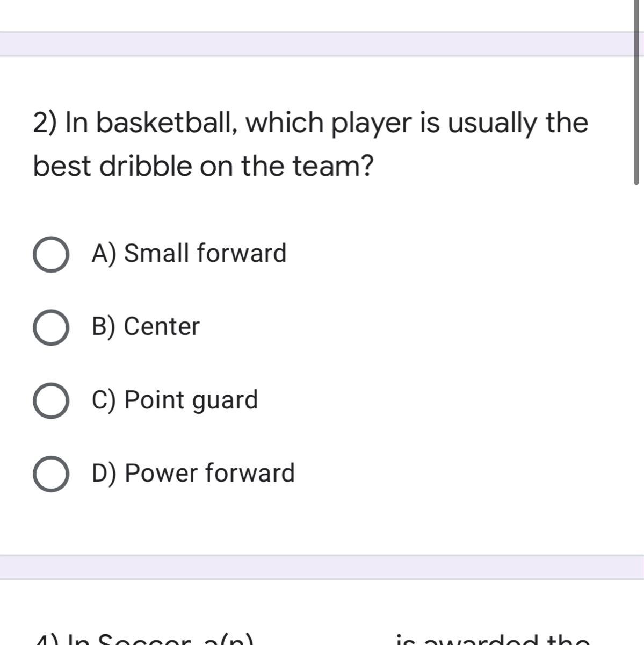Click the 'A) Small forward' option label
This screenshot has width=644, height=645.
(189, 253)
